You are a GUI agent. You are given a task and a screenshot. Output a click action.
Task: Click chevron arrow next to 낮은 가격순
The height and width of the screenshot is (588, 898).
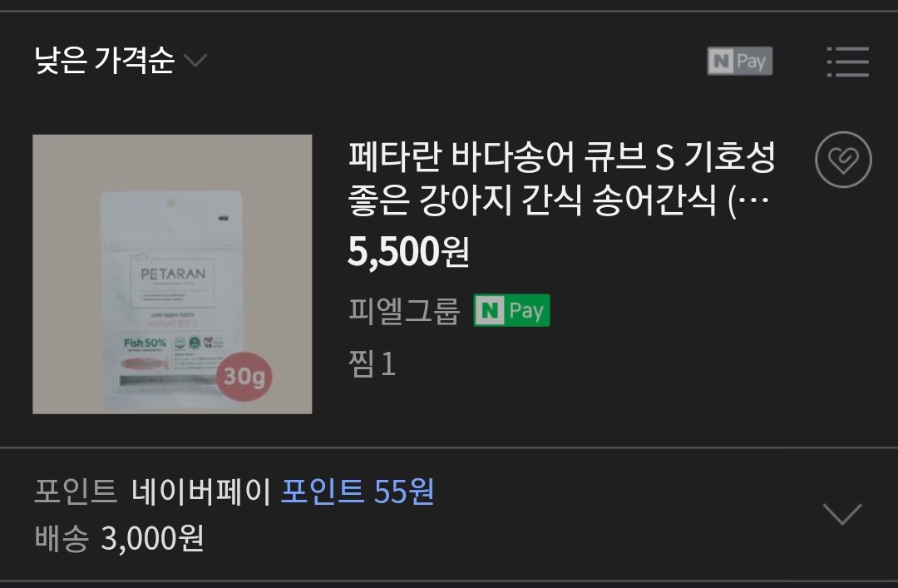[195, 60]
